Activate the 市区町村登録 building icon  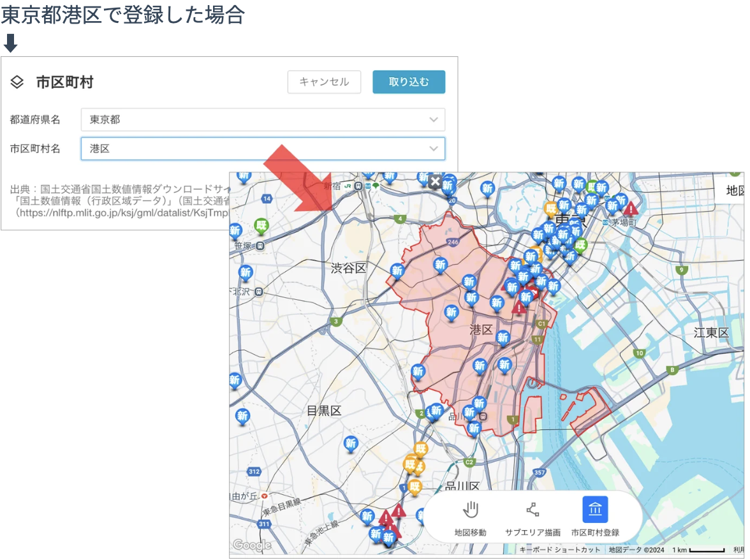coord(595,510)
